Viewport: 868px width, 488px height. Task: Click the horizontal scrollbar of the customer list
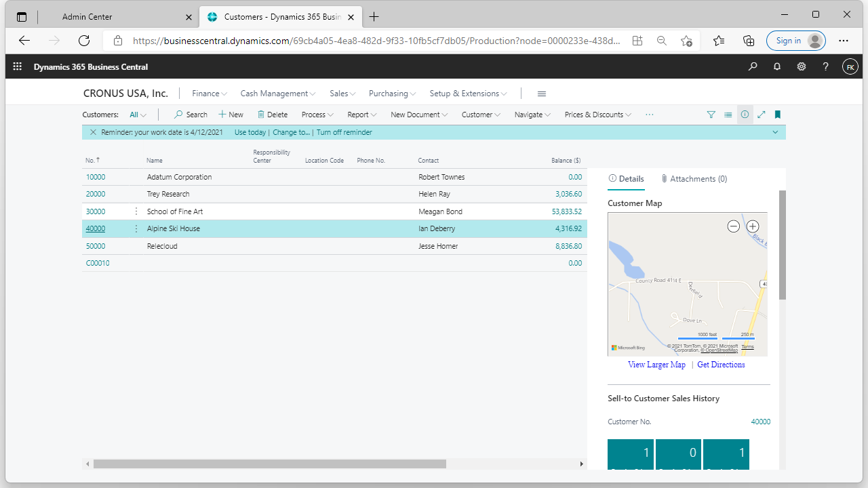click(270, 464)
